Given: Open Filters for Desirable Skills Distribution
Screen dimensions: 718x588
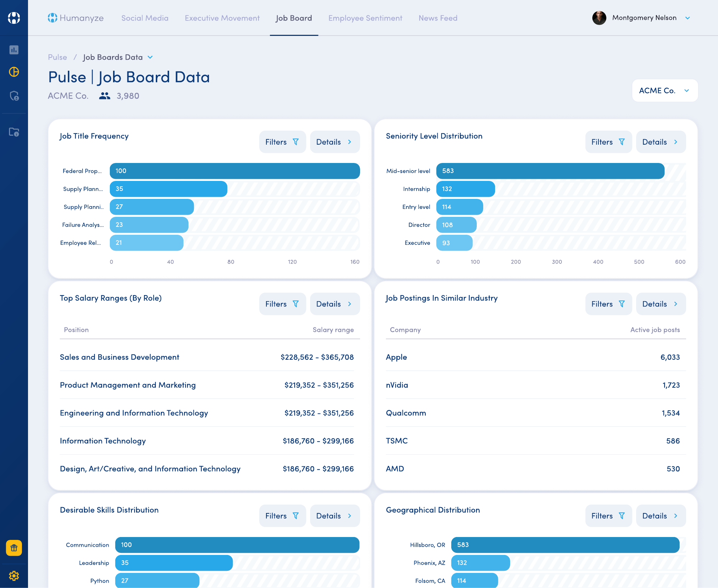Looking at the screenshot, I should pyautogui.click(x=283, y=515).
